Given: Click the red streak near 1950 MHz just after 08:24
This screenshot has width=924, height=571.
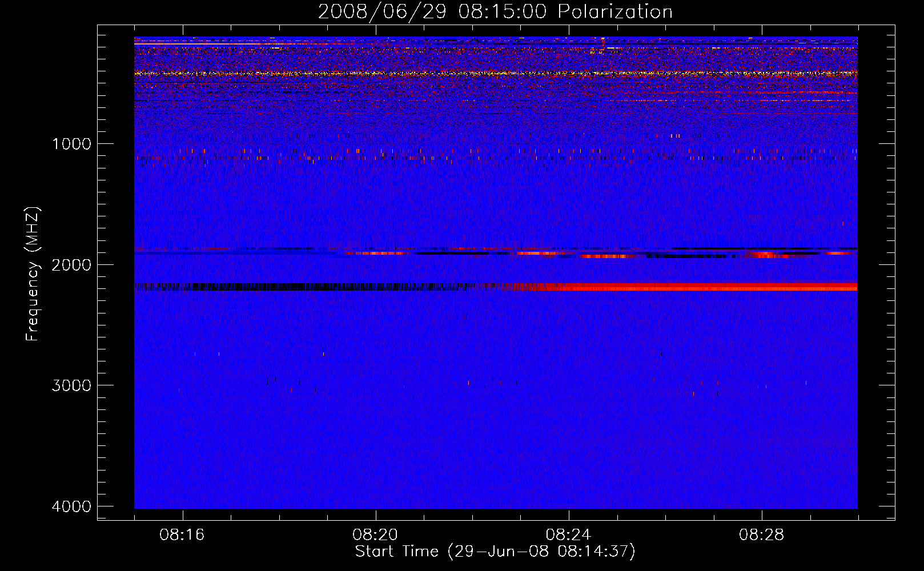Looking at the screenshot, I should point(605,256).
